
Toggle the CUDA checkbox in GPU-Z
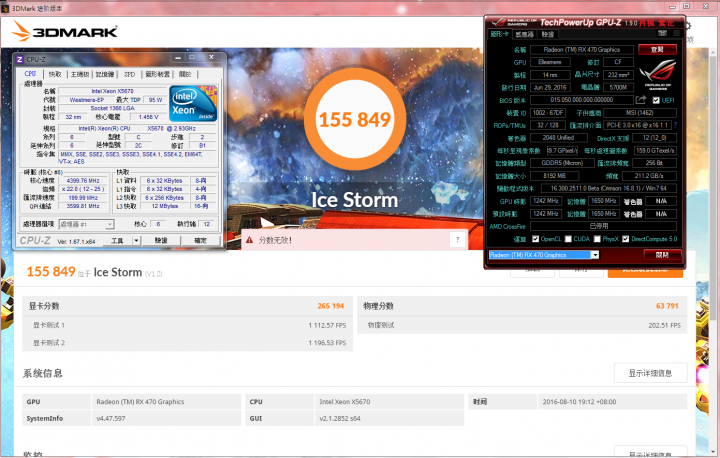(x=568, y=239)
